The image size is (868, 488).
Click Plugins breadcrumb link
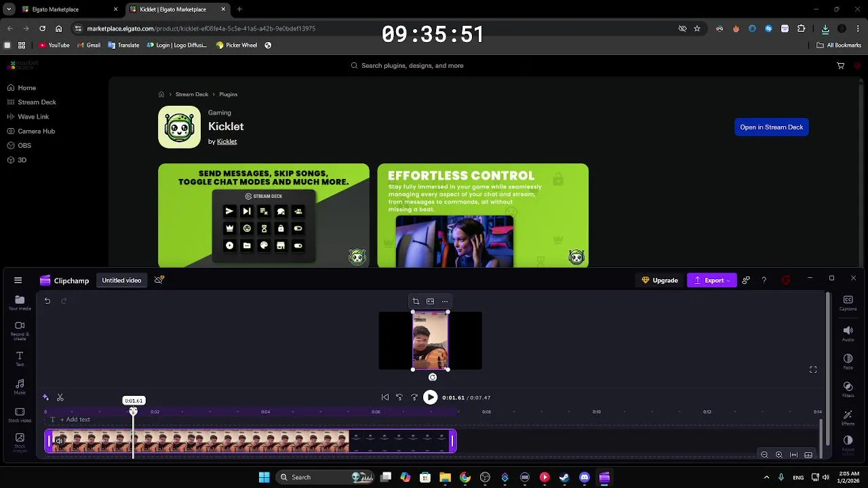228,94
